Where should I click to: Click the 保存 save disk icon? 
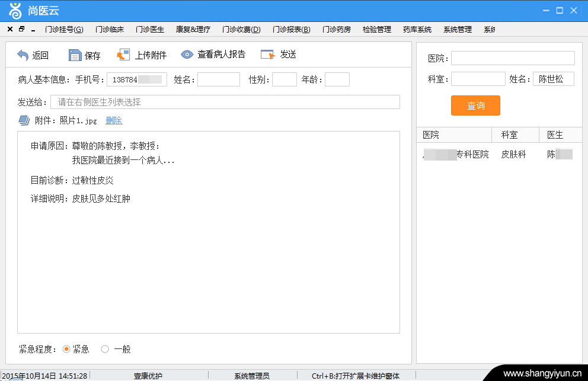pos(75,55)
